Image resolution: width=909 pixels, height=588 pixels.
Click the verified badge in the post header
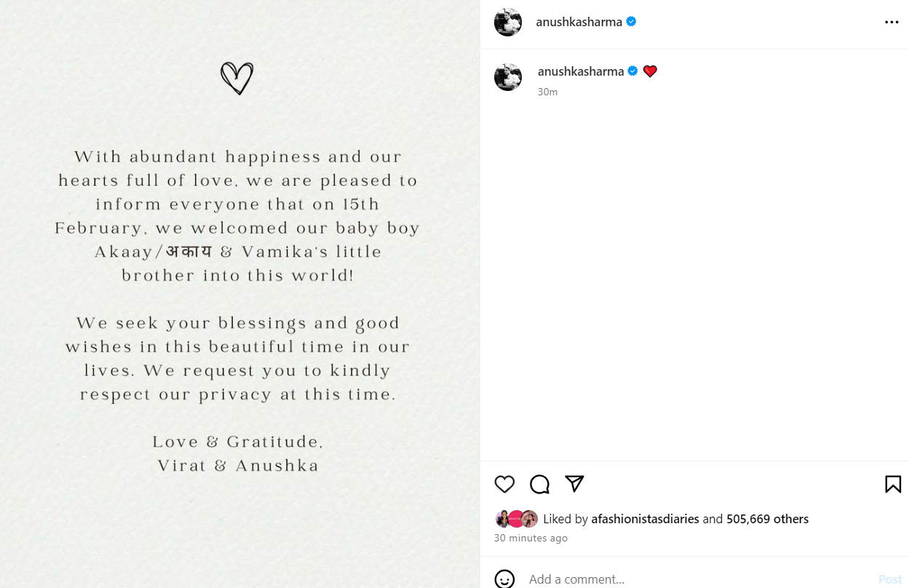click(x=631, y=22)
